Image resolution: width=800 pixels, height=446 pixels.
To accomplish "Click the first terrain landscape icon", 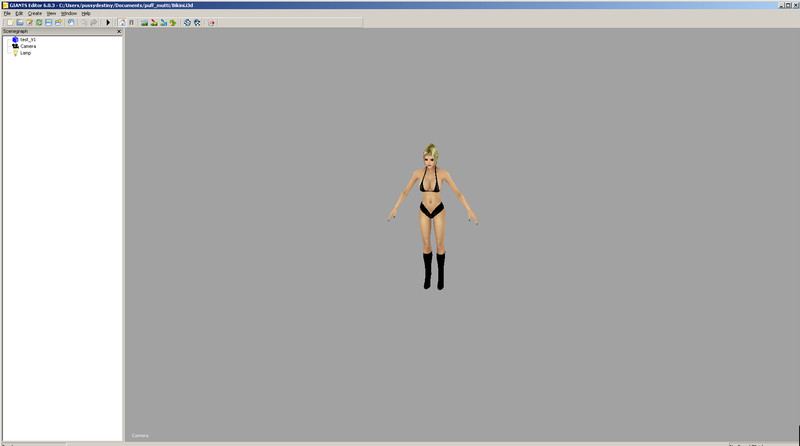I will click(145, 22).
